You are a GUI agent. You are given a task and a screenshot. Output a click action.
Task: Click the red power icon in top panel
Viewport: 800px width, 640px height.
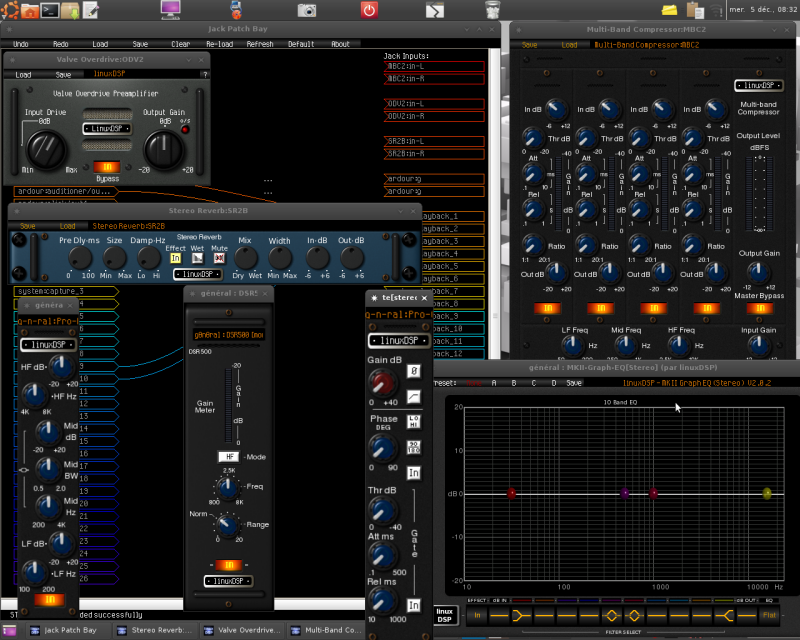pyautogui.click(x=369, y=11)
